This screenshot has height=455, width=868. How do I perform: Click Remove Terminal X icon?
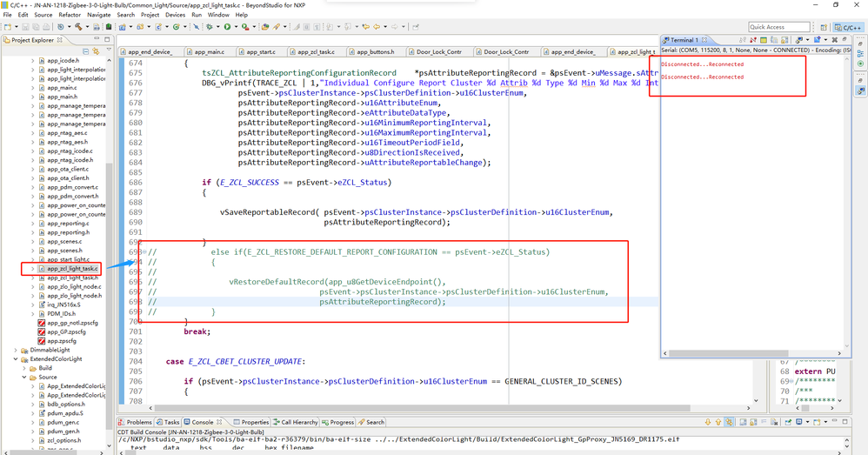pos(835,40)
